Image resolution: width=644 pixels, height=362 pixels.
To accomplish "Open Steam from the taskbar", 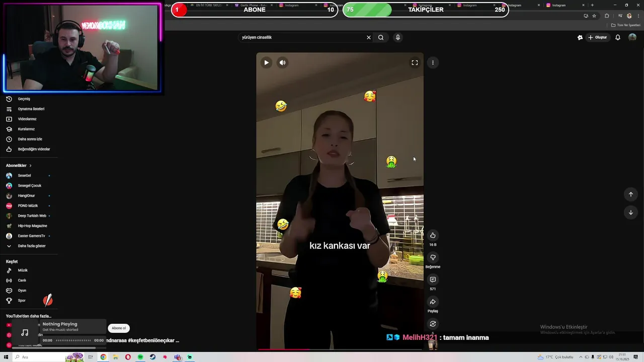I will [x=152, y=357].
